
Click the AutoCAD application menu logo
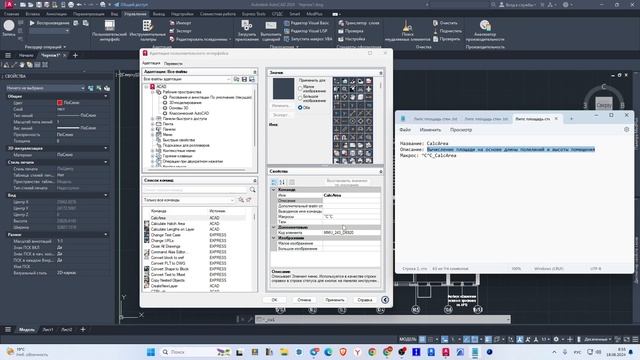pos(9,4)
